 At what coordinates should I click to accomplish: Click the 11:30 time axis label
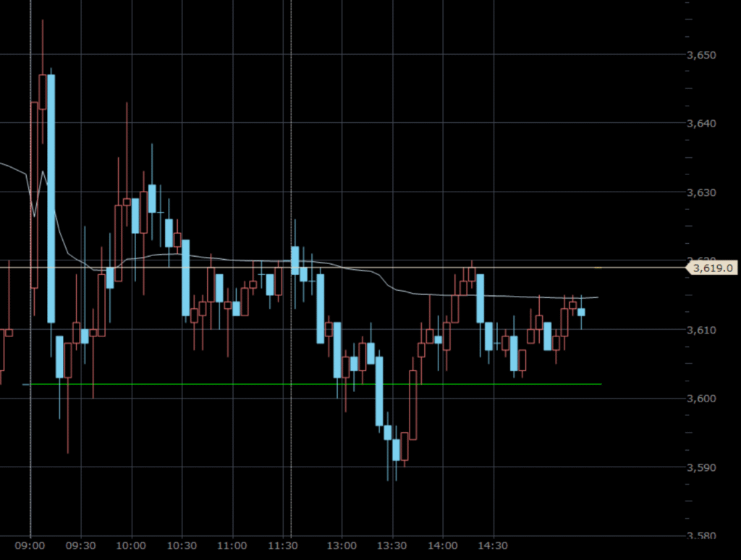pos(283,546)
